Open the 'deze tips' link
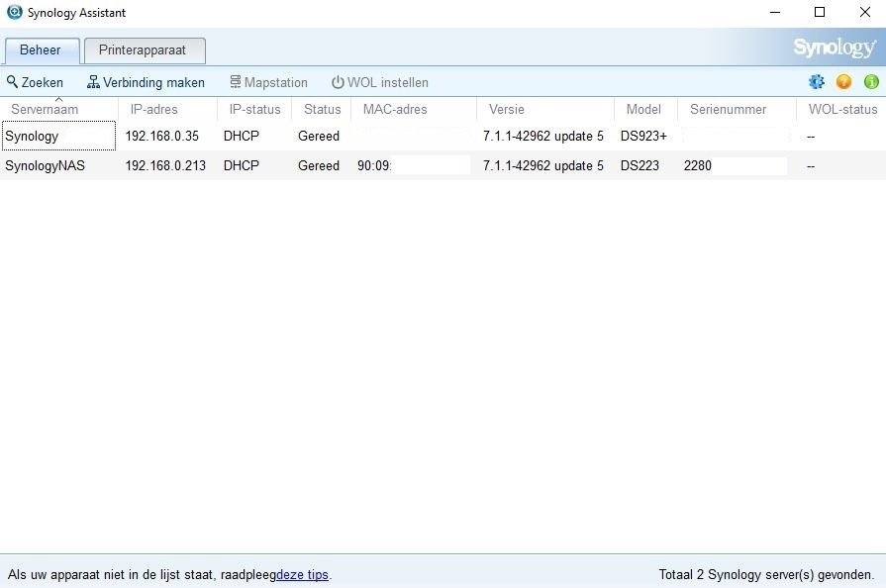Image resolution: width=886 pixels, height=588 pixels. (x=302, y=575)
